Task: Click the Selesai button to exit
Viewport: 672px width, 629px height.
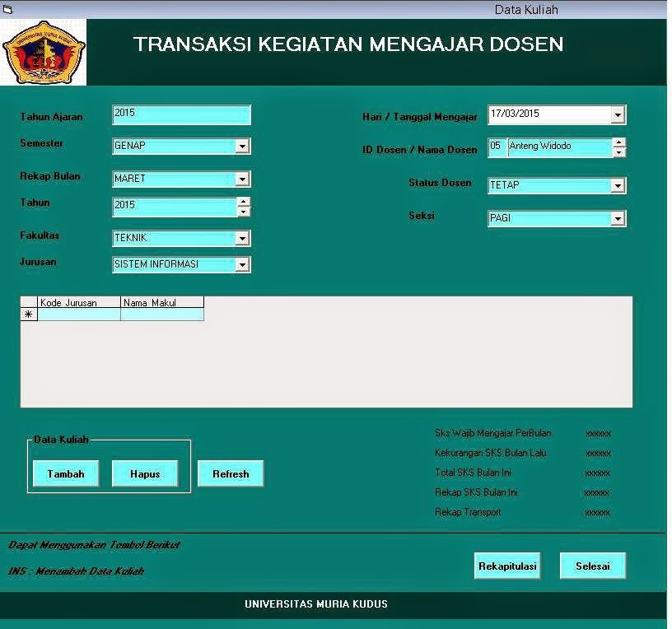Action: [x=593, y=566]
